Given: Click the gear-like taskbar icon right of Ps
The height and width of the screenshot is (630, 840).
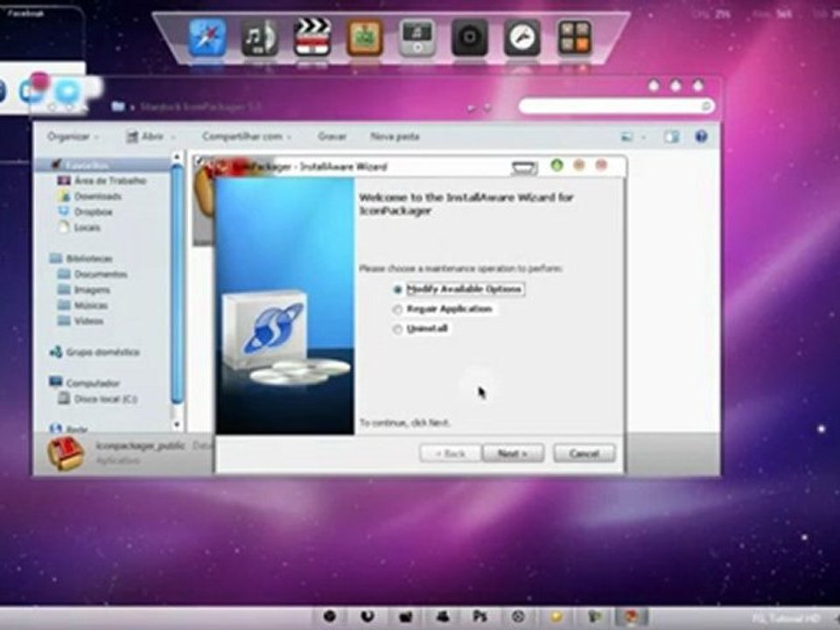Looking at the screenshot, I should (518, 617).
